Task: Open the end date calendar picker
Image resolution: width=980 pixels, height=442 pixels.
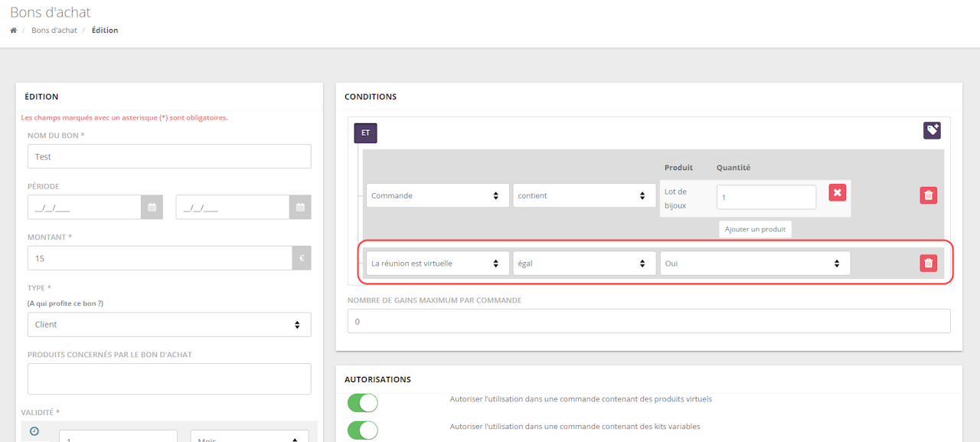Action: coord(300,208)
